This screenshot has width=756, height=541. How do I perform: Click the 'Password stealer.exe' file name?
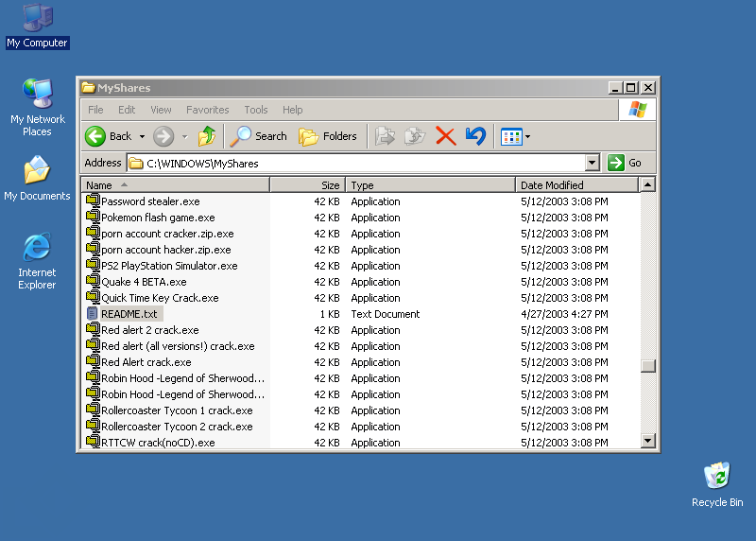(x=150, y=201)
